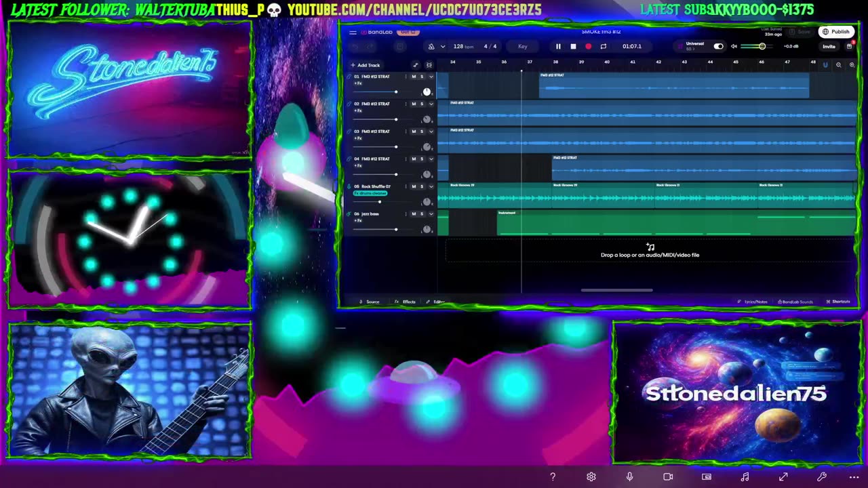Mute track 01 FM3 #12 STRAT

pyautogui.click(x=414, y=77)
